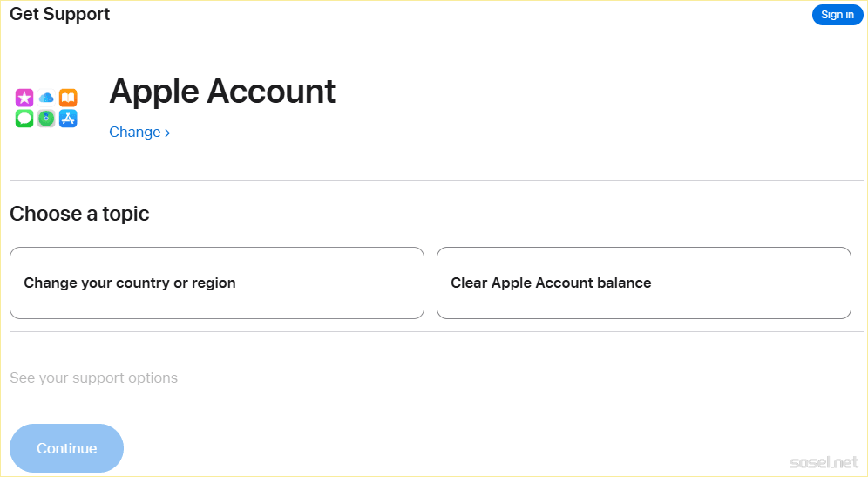The image size is (868, 477).
Task: Select the Change your country or region topic
Action: coord(216,283)
